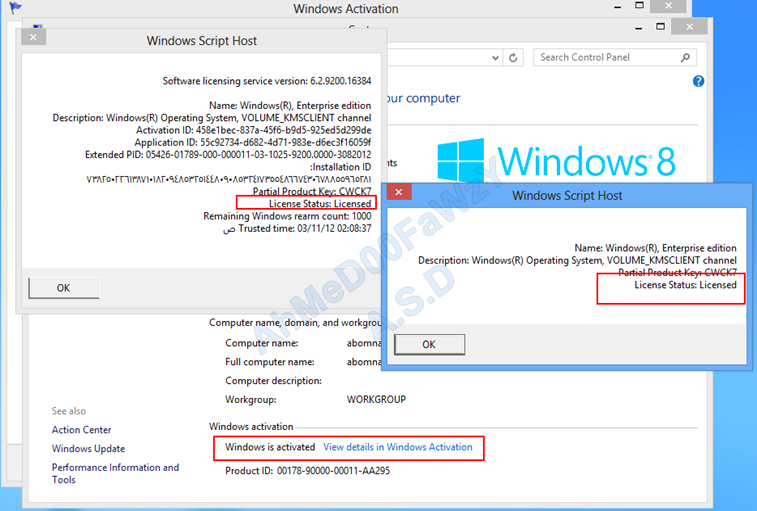757x511 pixels.
Task: Open View details in Windows Activation link
Action: [398, 447]
